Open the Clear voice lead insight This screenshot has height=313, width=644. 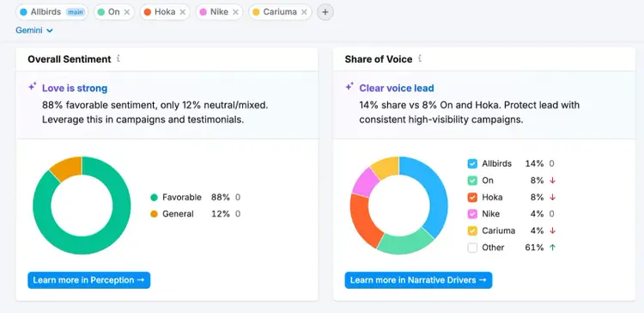point(397,88)
